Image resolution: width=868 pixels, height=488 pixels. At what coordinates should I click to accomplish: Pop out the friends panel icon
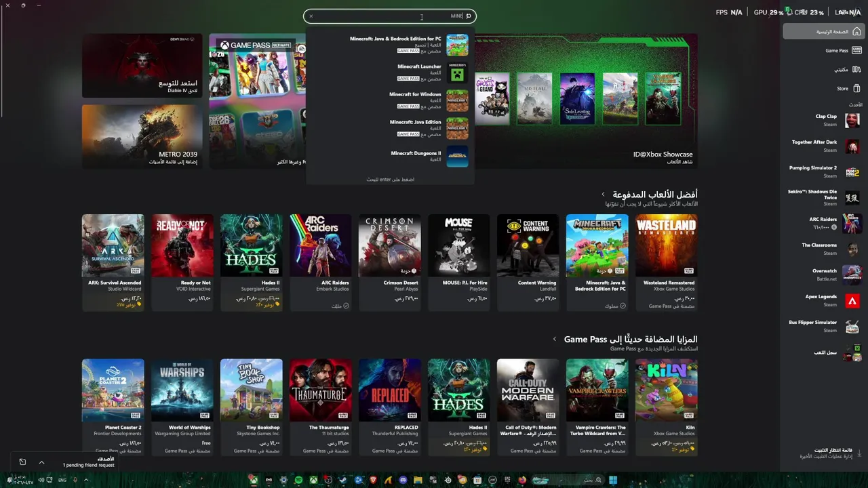[x=22, y=462]
